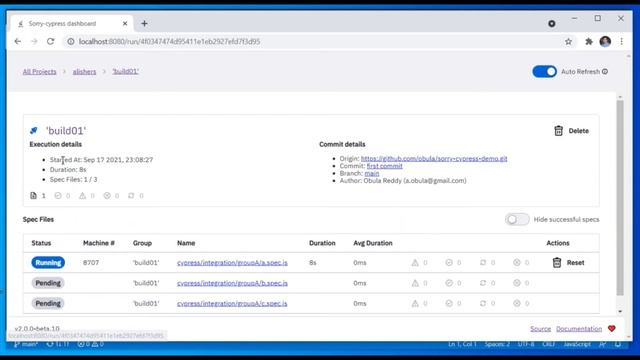This screenshot has height=360, width=640.
Task: Click the v2.0.0-beta.10 version text
Action: (x=37, y=329)
